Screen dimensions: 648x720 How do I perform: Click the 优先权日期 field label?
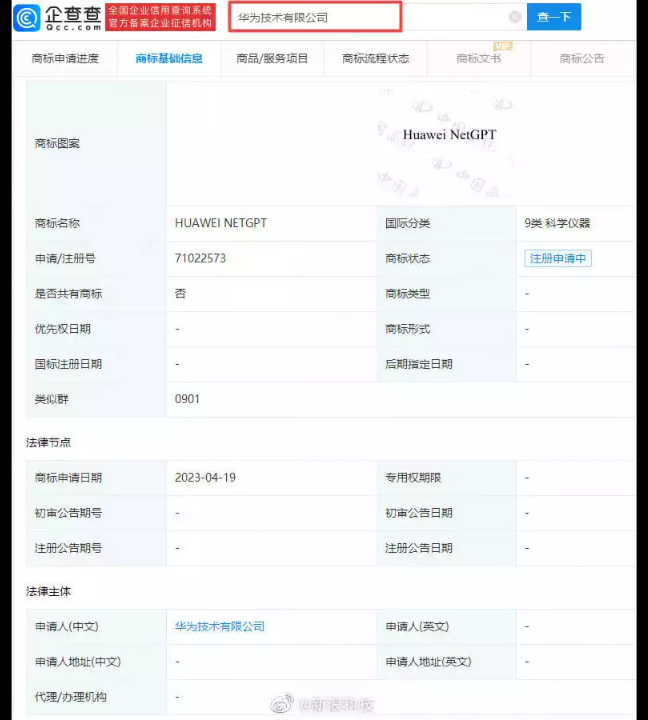point(62,329)
